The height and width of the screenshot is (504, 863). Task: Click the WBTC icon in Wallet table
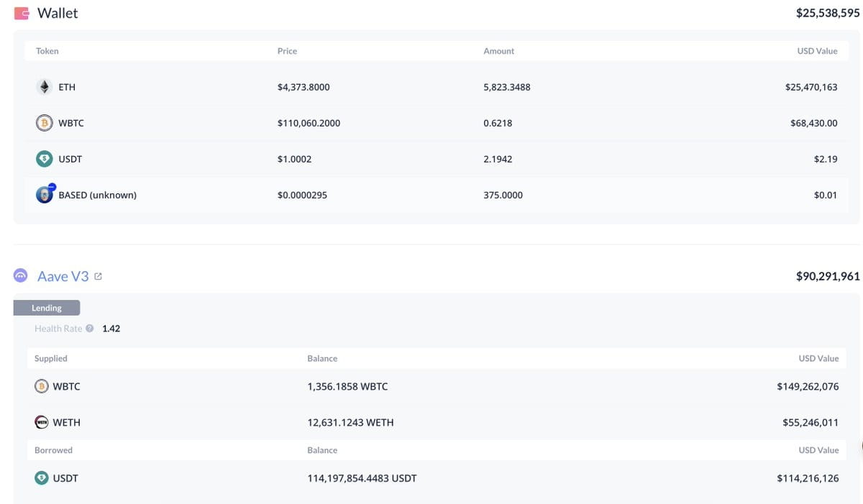pos(45,123)
